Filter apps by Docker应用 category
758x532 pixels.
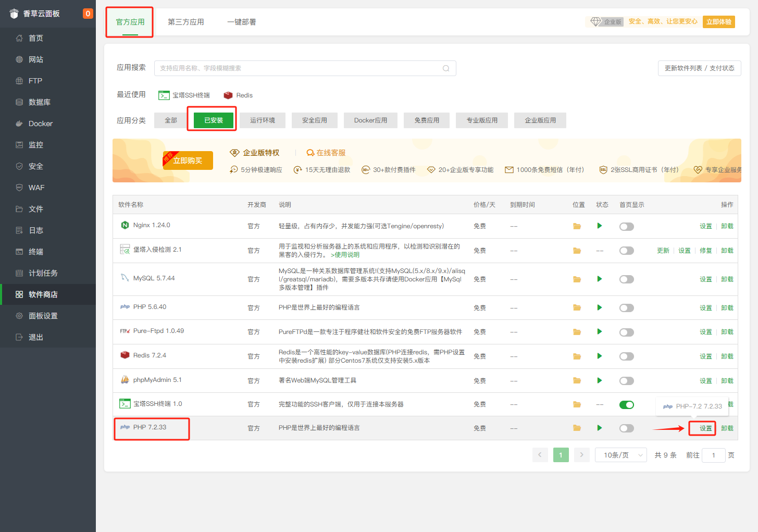371,120
